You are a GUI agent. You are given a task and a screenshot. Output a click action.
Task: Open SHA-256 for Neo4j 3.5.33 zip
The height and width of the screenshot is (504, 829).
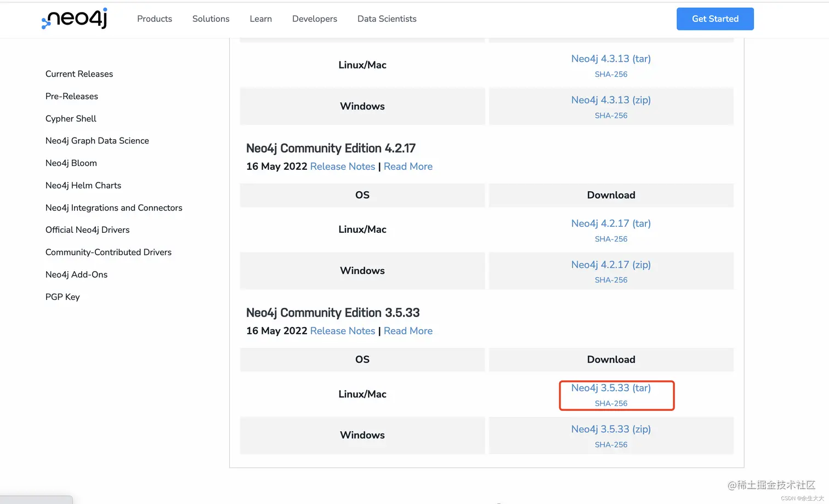tap(611, 445)
